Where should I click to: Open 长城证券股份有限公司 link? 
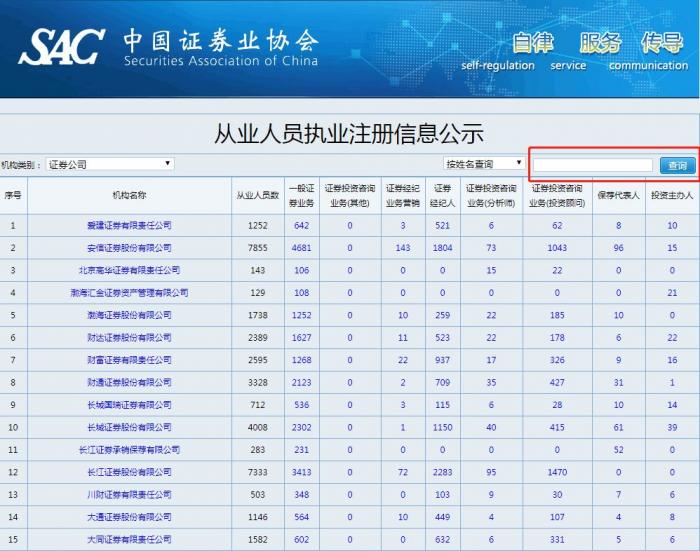coord(129,428)
